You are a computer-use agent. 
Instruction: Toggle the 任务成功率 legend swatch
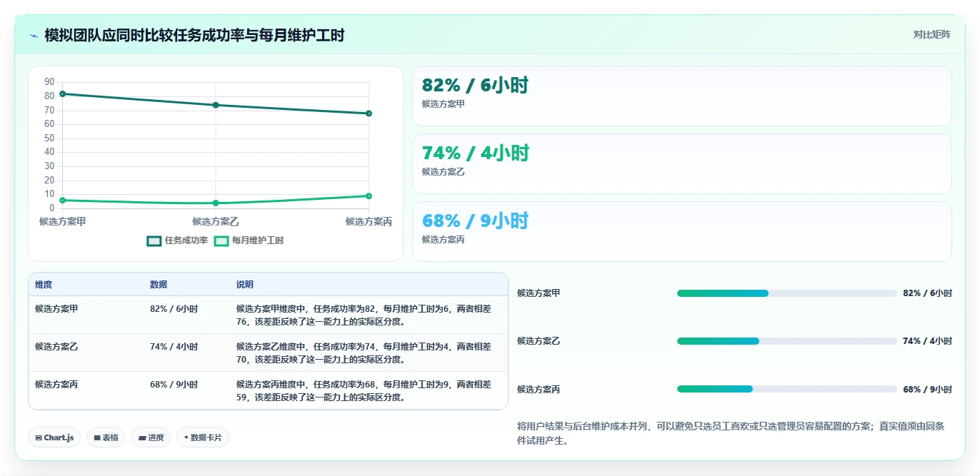(154, 241)
